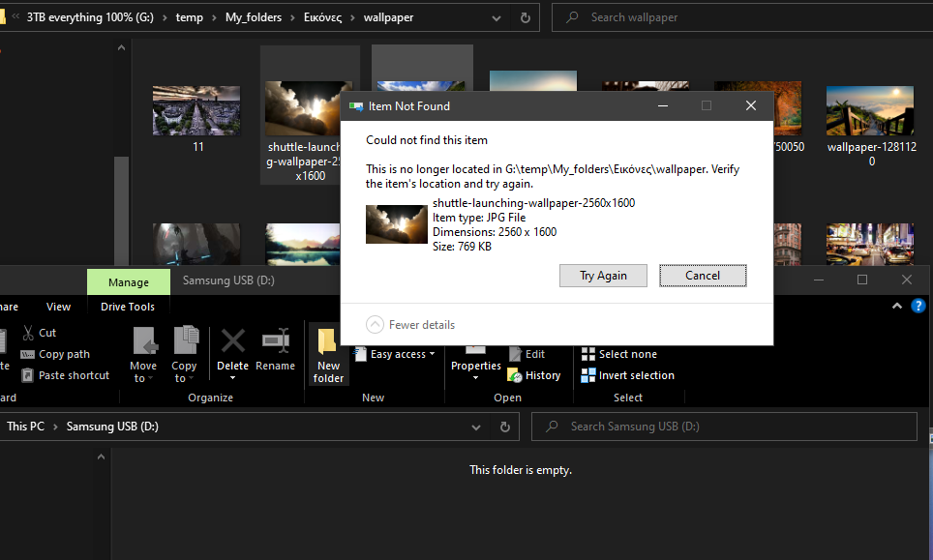Click Paste shortcut in the ribbon
The width and height of the screenshot is (933, 560).
(x=66, y=375)
